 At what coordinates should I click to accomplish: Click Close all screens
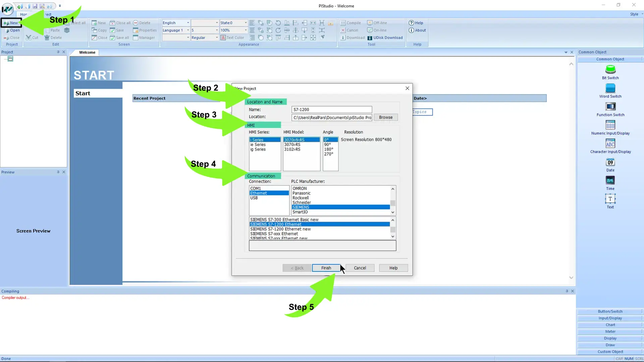click(x=120, y=23)
